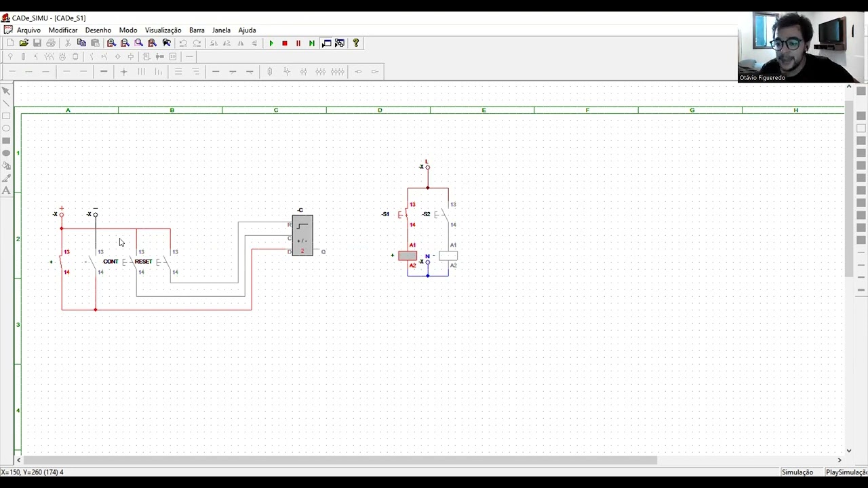Select the paint bucket fill tool

6,165
